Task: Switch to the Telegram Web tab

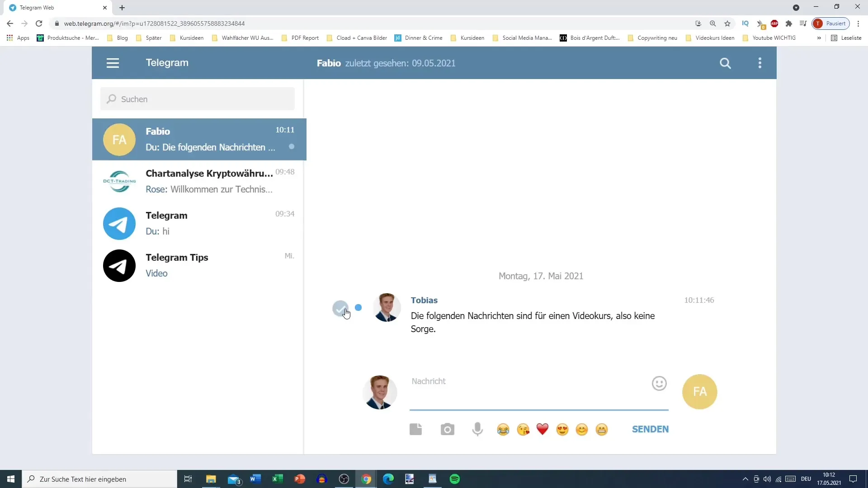Action: pos(58,8)
